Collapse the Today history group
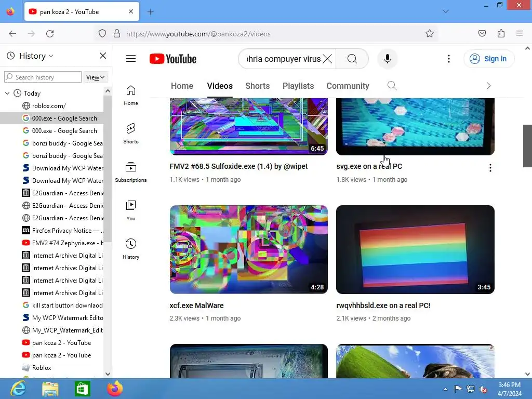 [x=7, y=93]
